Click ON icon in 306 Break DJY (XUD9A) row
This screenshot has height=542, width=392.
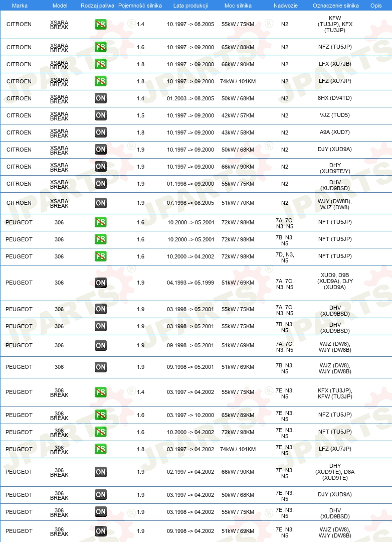click(100, 495)
